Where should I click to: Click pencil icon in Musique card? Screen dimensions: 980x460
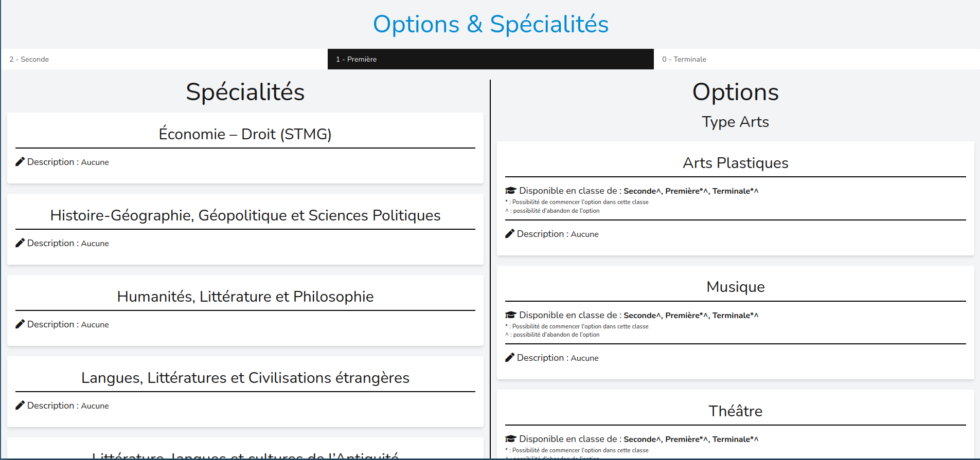tap(510, 358)
